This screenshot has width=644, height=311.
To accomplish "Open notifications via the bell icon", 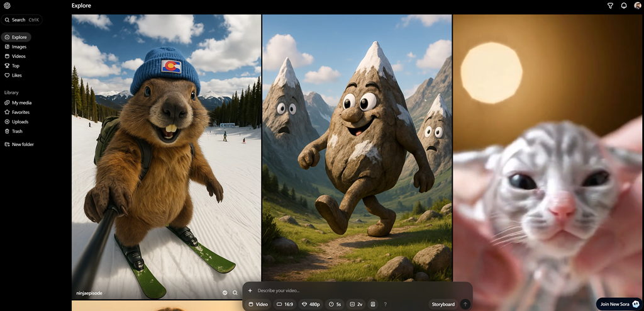I will 624,6.
